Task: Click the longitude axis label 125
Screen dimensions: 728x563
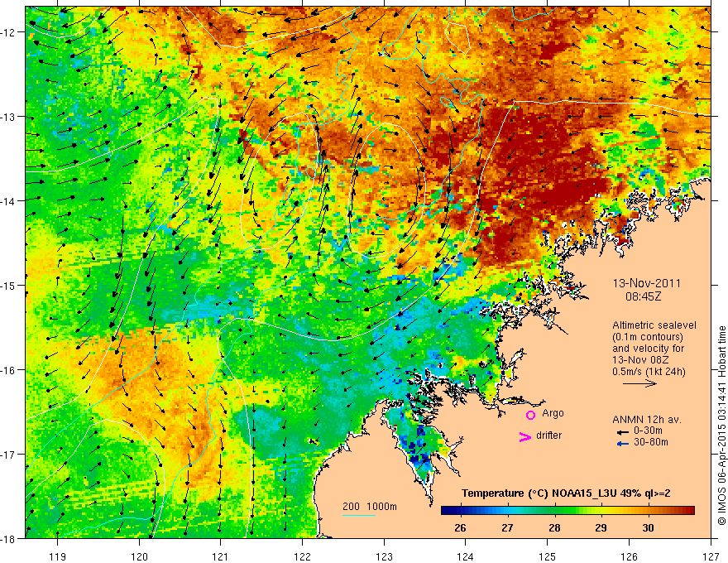Action: [548, 556]
